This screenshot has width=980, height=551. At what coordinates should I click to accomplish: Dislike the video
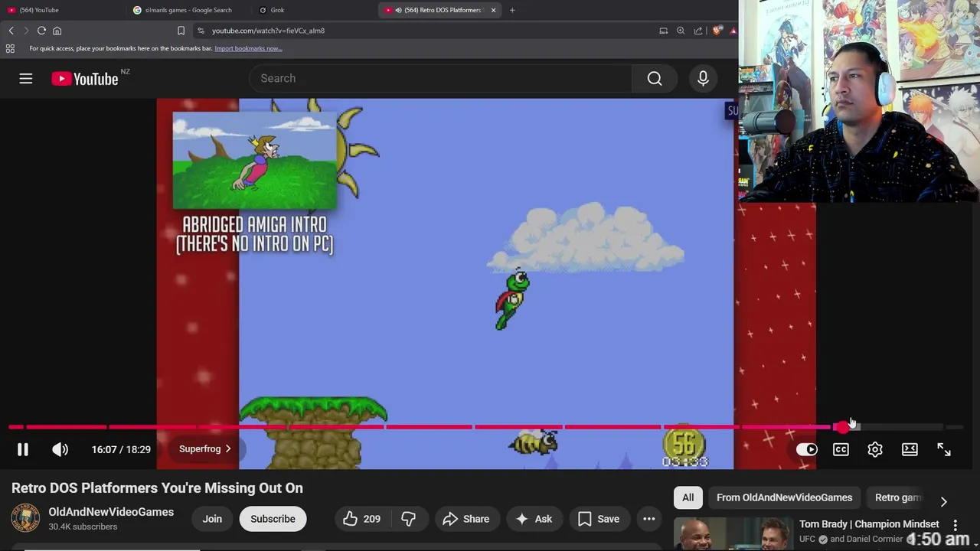409,519
